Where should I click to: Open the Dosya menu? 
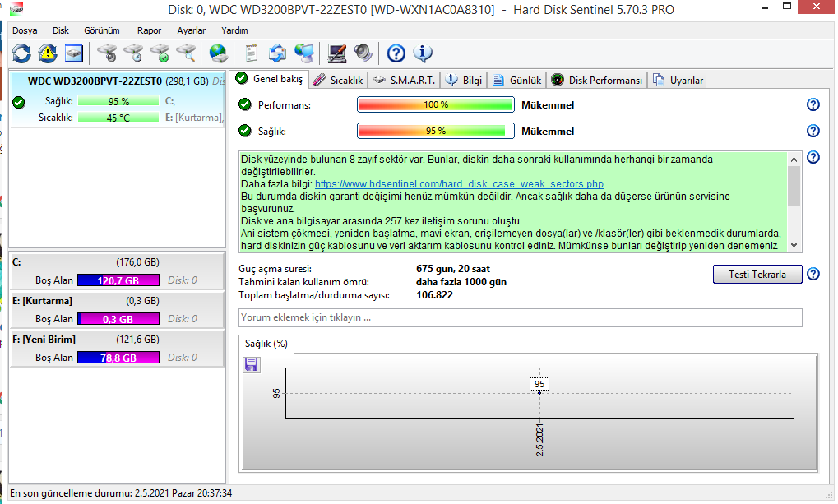pyautogui.click(x=25, y=30)
